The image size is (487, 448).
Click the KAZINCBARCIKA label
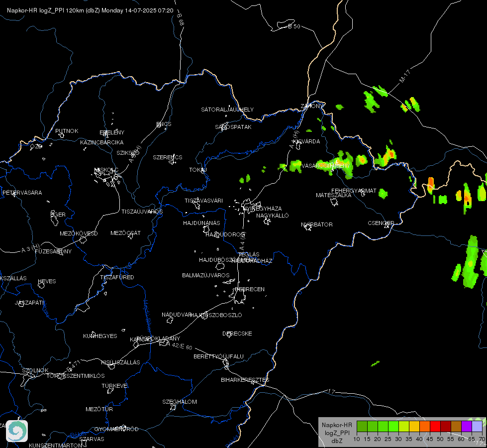[x=102, y=142]
